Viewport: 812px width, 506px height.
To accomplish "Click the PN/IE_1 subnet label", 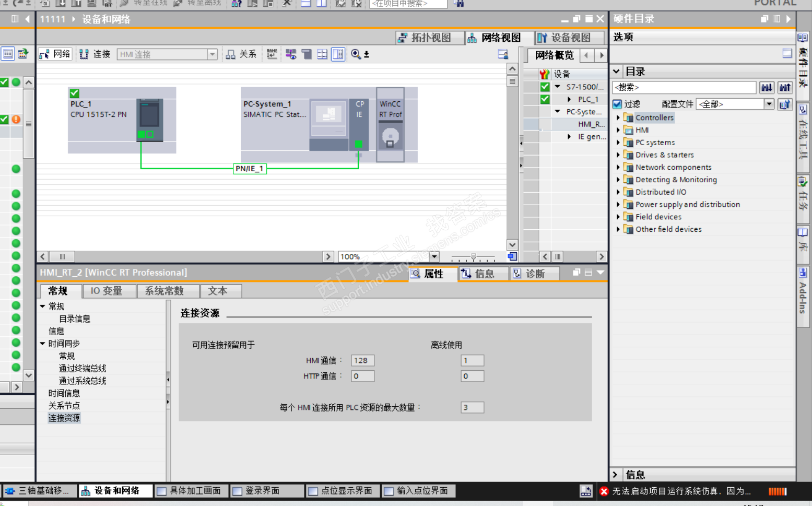I will pyautogui.click(x=250, y=169).
